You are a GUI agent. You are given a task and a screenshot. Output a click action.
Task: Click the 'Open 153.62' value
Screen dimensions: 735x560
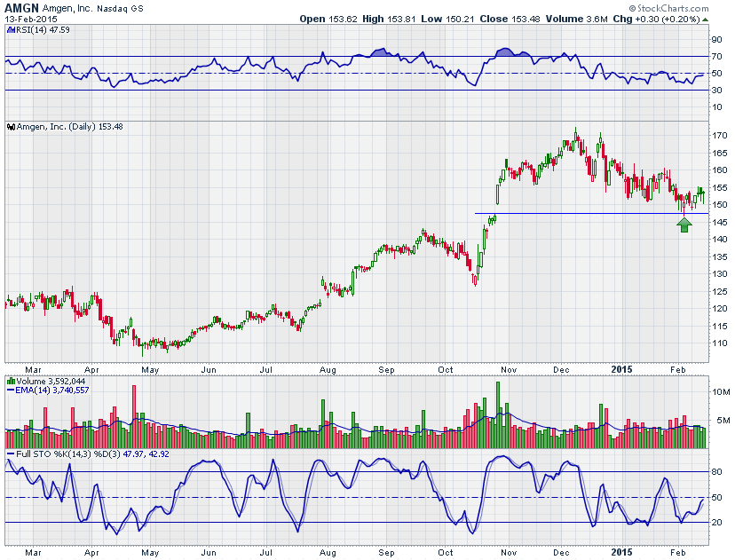click(x=328, y=20)
